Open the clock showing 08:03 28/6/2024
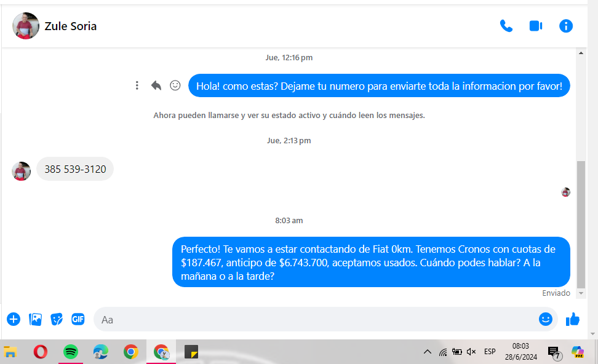Image resolution: width=598 pixels, height=364 pixels. pos(521,352)
